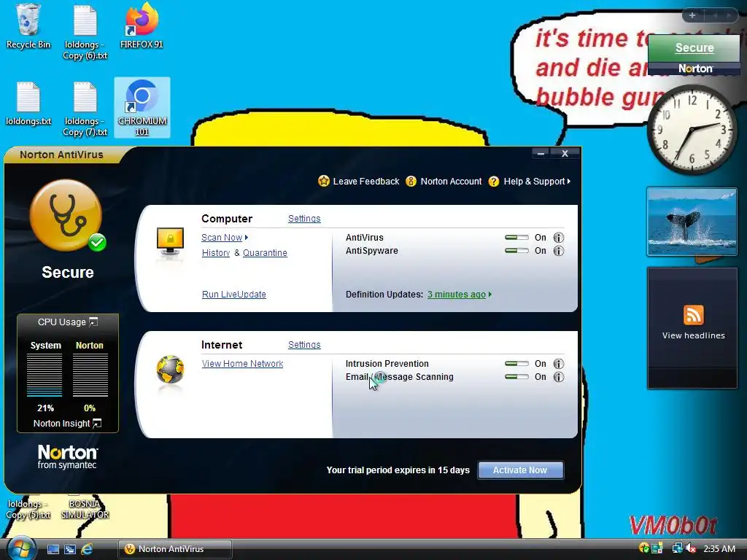This screenshot has width=747, height=560.
Task: Click the Norton Account badge icon
Action: (411, 182)
